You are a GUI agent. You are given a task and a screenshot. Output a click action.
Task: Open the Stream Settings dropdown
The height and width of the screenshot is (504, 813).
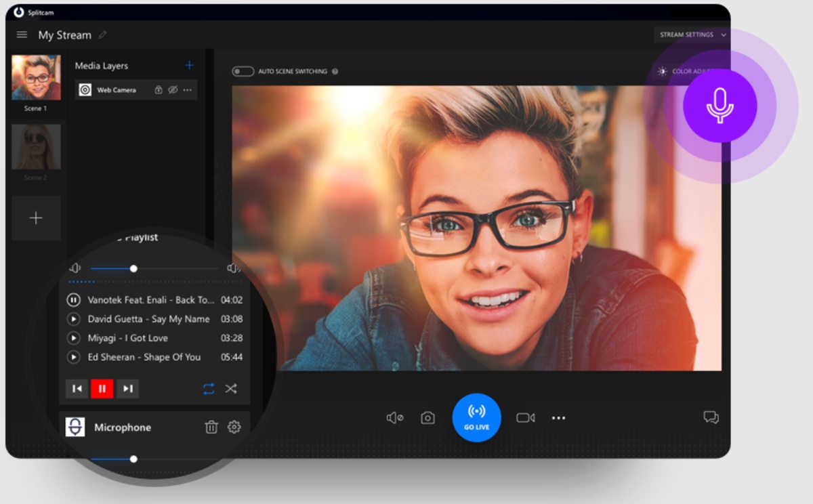[x=691, y=35]
